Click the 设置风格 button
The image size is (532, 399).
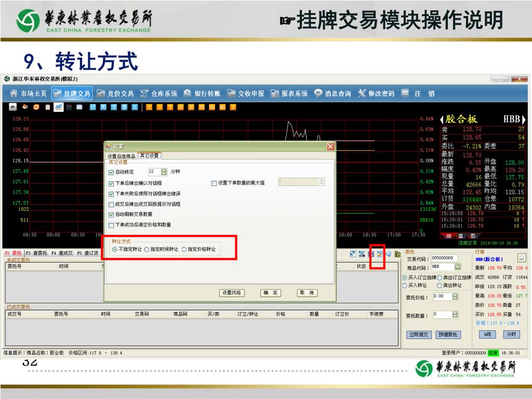pos(232,293)
